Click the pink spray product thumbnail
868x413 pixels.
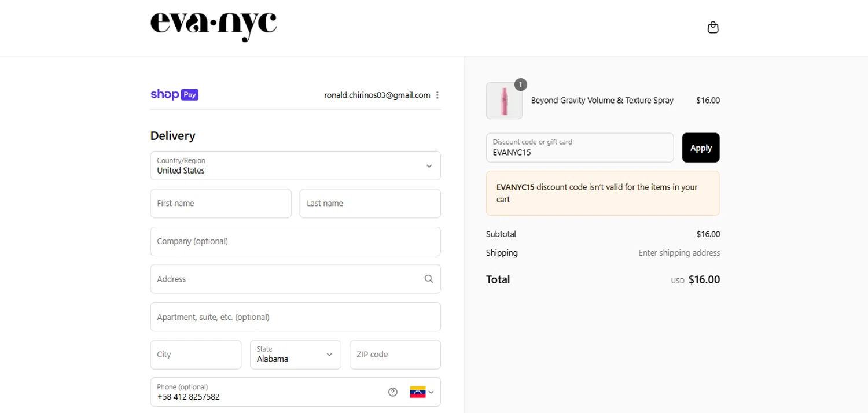tap(504, 101)
